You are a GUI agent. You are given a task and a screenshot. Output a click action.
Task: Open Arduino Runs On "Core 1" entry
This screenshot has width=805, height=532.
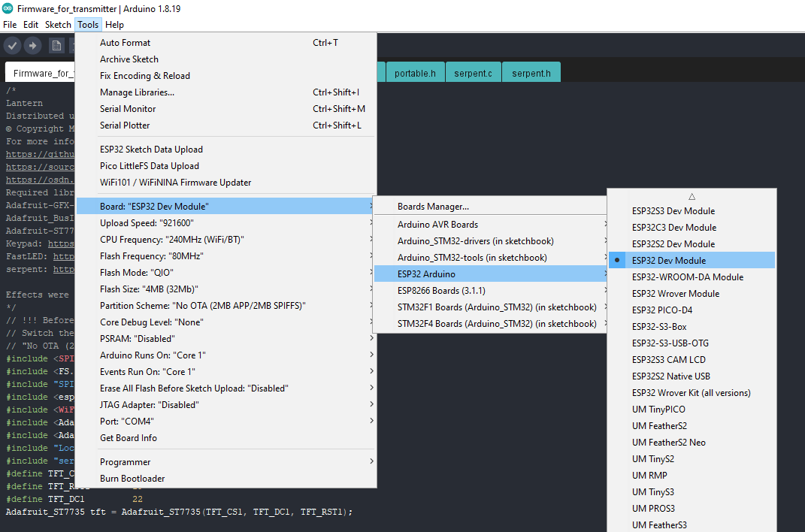click(x=226, y=355)
